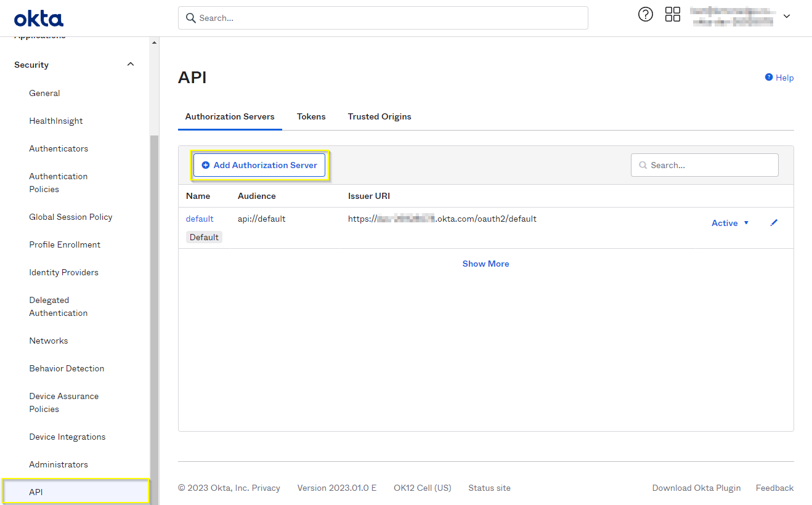
Task: Open the Active status dropdown
Action: [730, 223]
